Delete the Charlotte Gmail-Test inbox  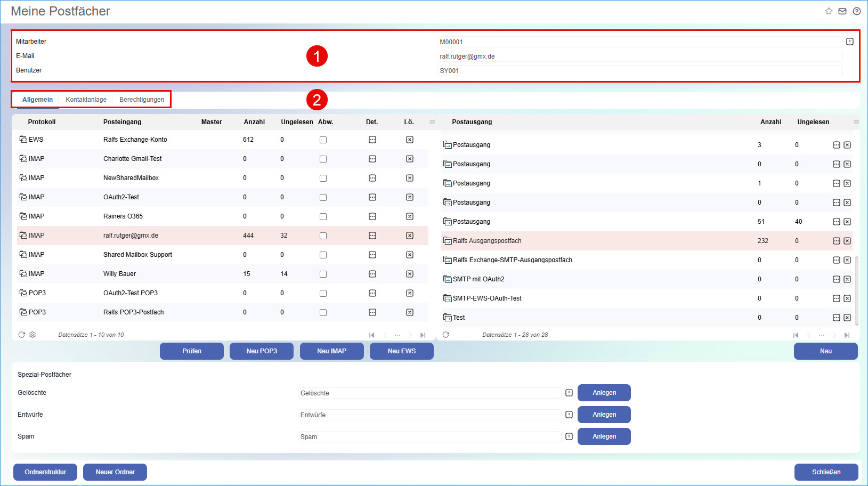[410, 159]
